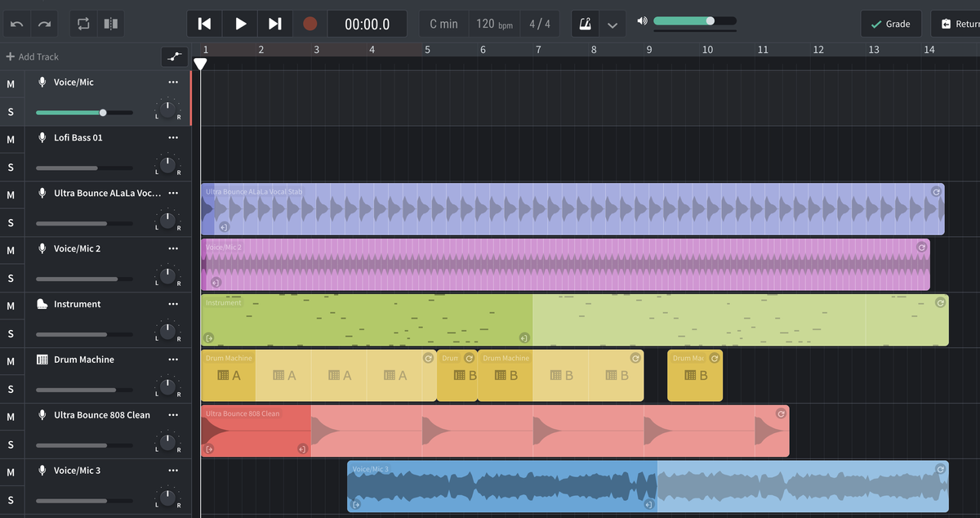Screen dimensions: 980x518
Task: Adjust the pan knob of the Drum Machine track
Action: pos(167,387)
